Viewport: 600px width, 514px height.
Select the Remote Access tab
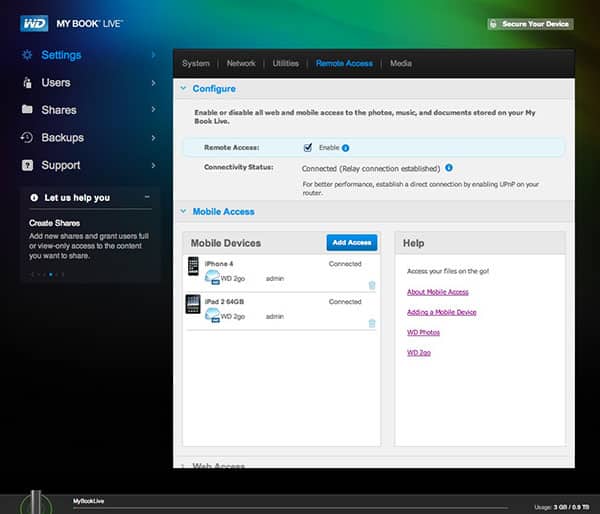tap(344, 63)
